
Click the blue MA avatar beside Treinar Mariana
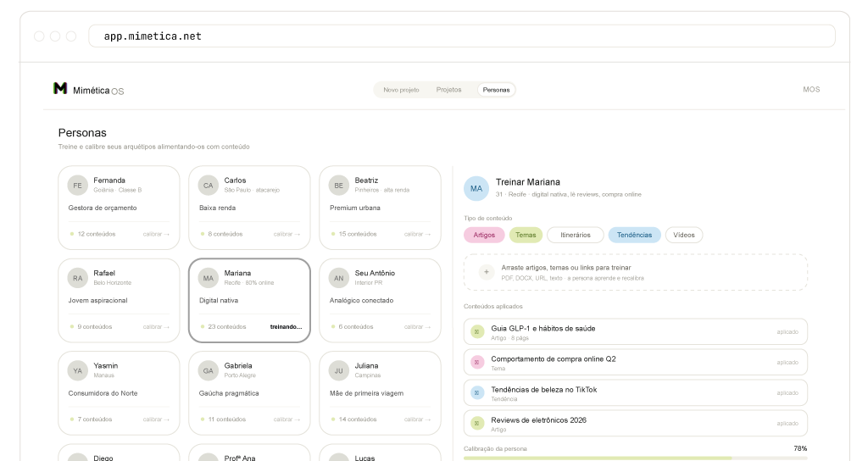tap(476, 188)
